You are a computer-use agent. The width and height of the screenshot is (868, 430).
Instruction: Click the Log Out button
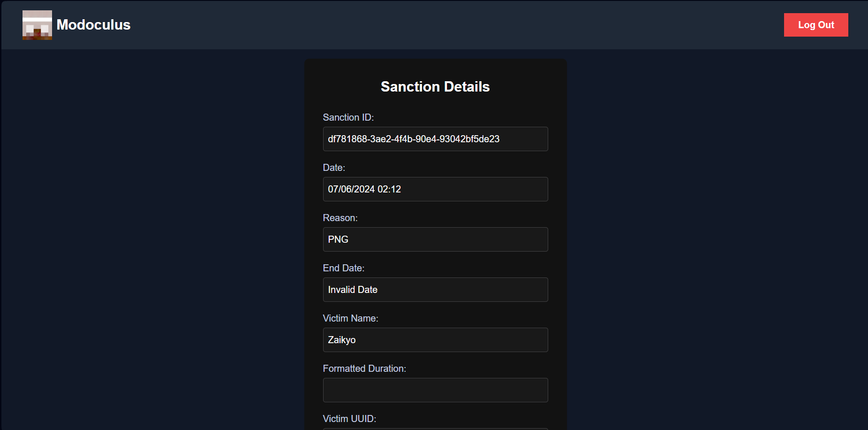pyautogui.click(x=815, y=25)
